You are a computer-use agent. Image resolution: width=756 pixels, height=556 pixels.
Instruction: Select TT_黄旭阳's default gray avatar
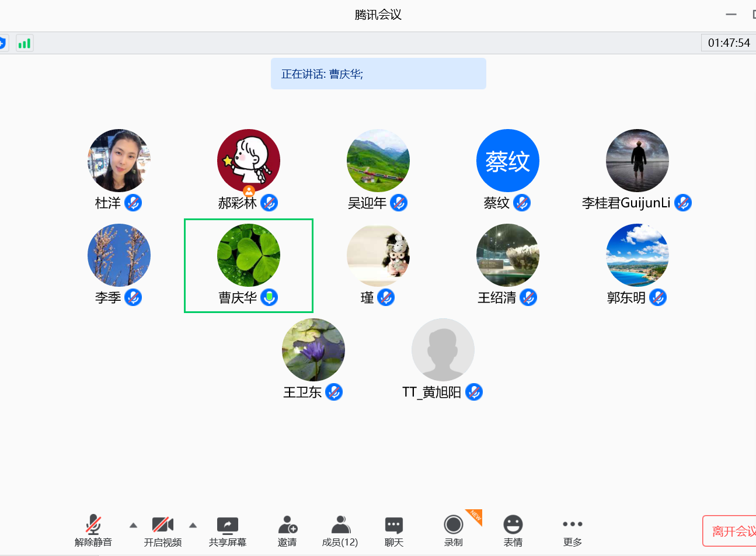pos(443,350)
